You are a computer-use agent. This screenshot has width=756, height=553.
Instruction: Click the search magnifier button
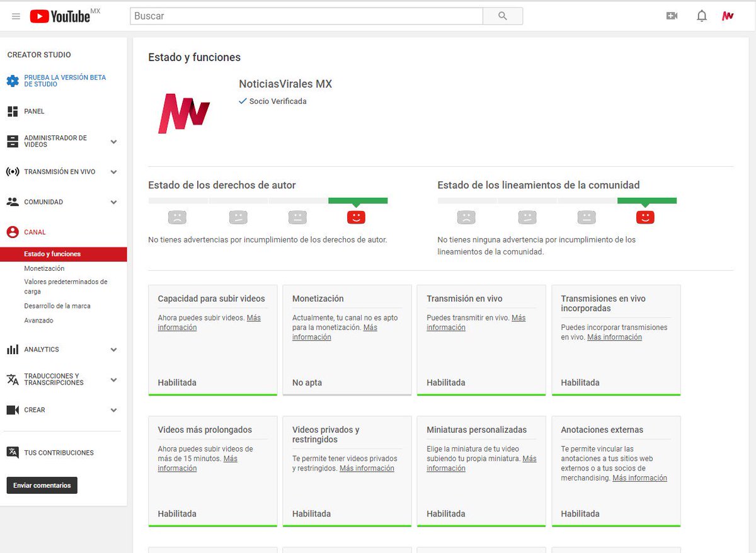(x=502, y=16)
